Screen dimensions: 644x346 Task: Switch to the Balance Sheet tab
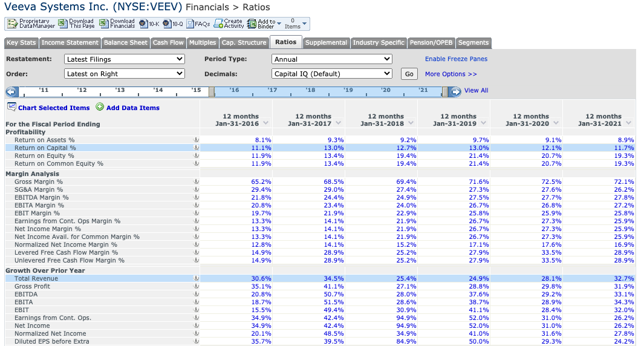click(126, 43)
